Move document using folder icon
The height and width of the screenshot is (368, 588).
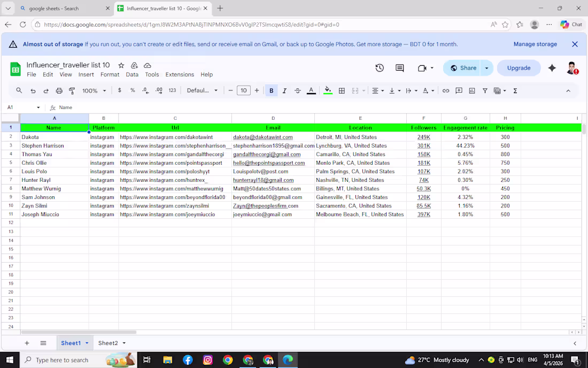tap(134, 65)
